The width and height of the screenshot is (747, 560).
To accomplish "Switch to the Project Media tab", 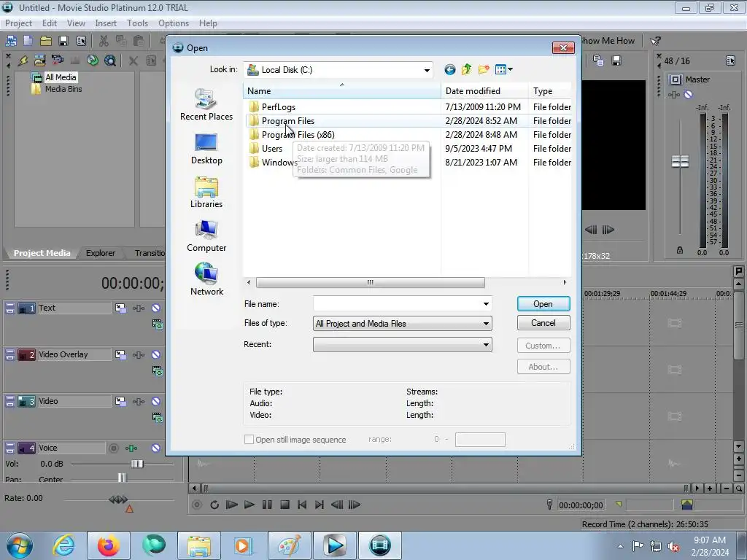I will (42, 253).
